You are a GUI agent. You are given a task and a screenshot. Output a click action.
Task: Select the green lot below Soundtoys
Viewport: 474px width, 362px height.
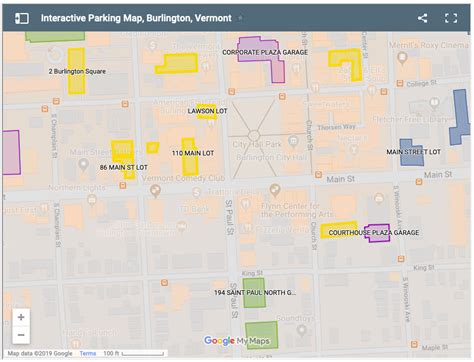pyautogui.click(x=262, y=334)
